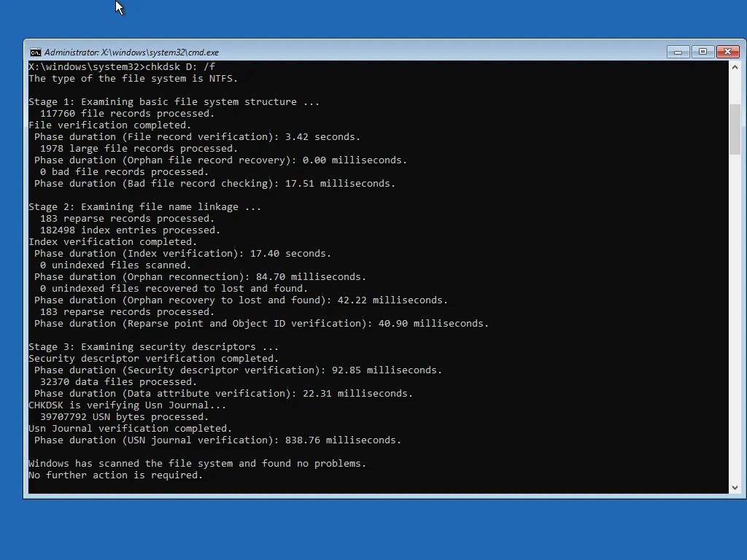The width and height of the screenshot is (747, 560).
Task: Click '0 unindexed files scanned.'
Action: click(115, 265)
